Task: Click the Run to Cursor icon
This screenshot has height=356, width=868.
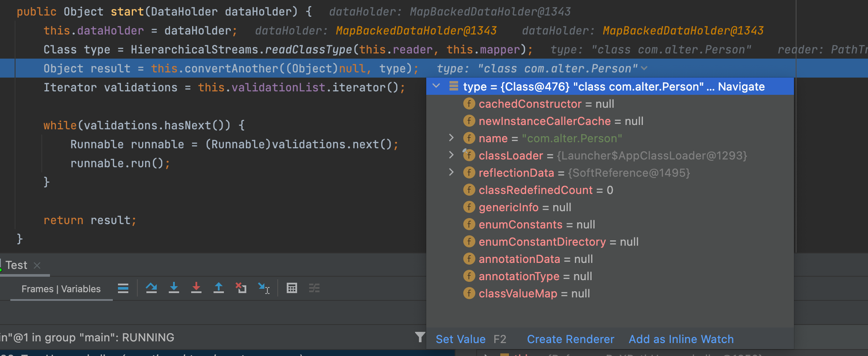Action: [x=263, y=288]
